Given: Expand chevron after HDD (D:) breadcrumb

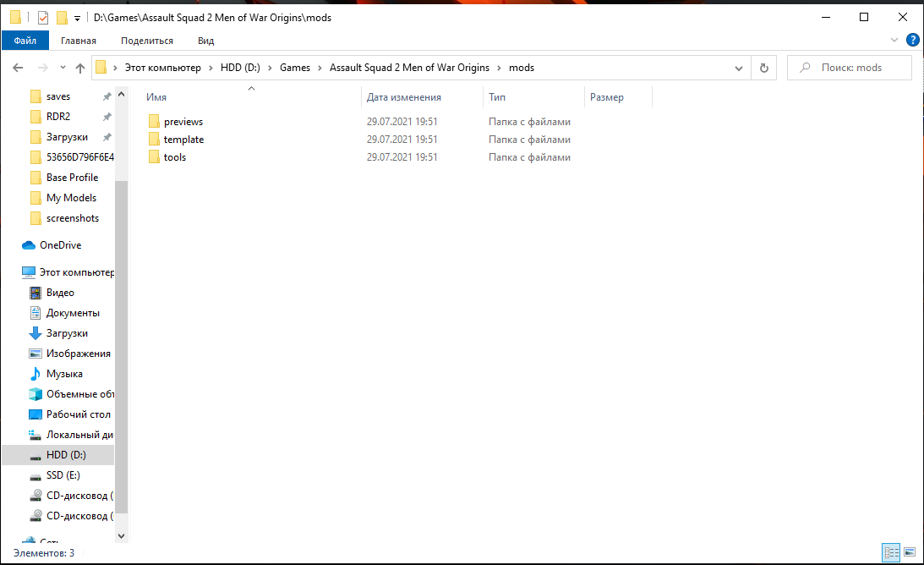Looking at the screenshot, I should [270, 68].
